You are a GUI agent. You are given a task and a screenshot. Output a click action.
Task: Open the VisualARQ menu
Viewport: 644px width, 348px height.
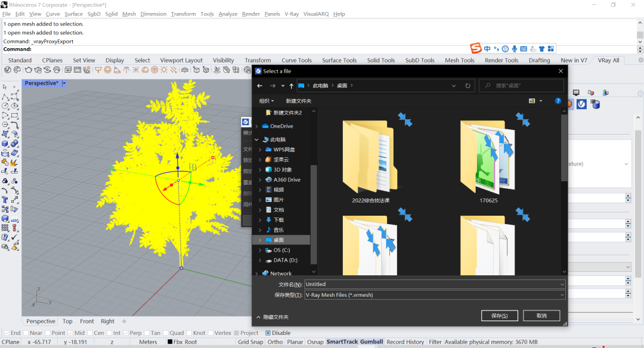(x=316, y=14)
